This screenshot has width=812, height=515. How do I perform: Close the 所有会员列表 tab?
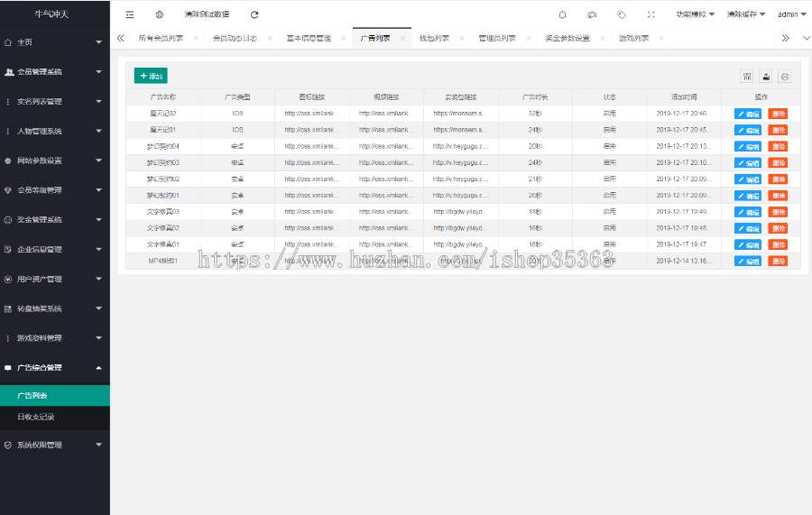pos(196,39)
